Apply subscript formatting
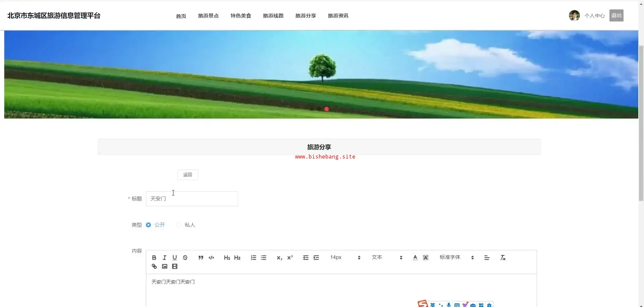 [x=279, y=258]
